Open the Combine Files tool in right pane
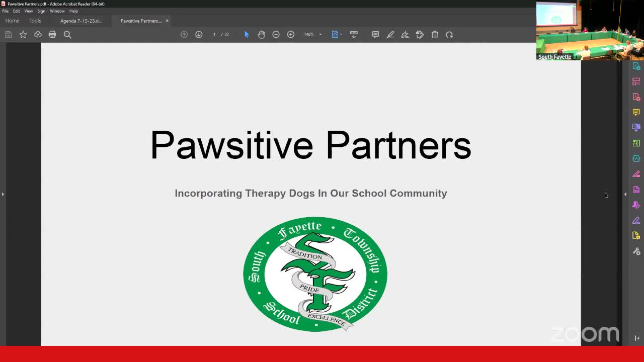The image size is (644, 362). (x=636, y=128)
